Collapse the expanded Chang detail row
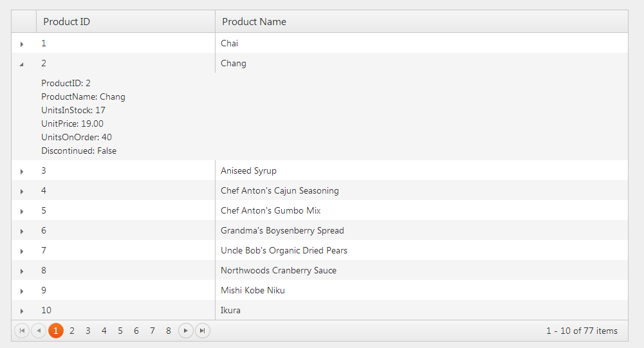The image size is (644, 348). (x=22, y=64)
